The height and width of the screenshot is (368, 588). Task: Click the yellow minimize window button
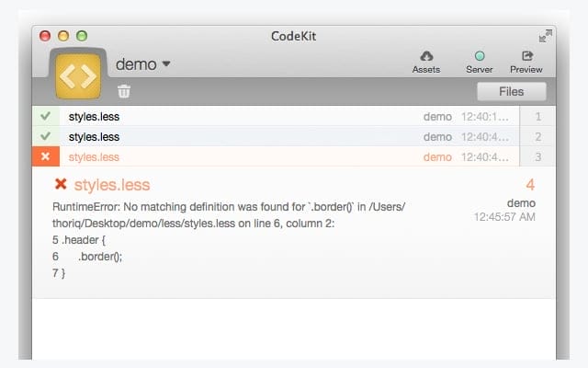[x=63, y=36]
